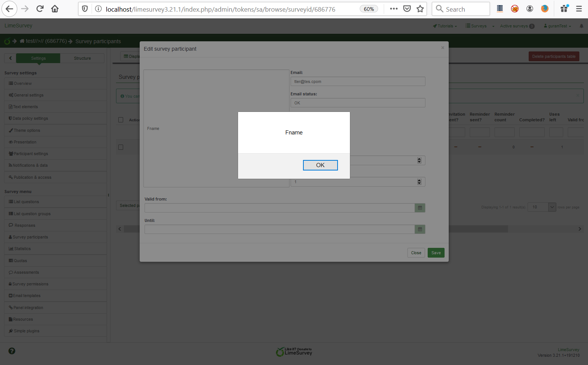
Task: Switch to the Structure sidebar tab
Action: click(82, 58)
